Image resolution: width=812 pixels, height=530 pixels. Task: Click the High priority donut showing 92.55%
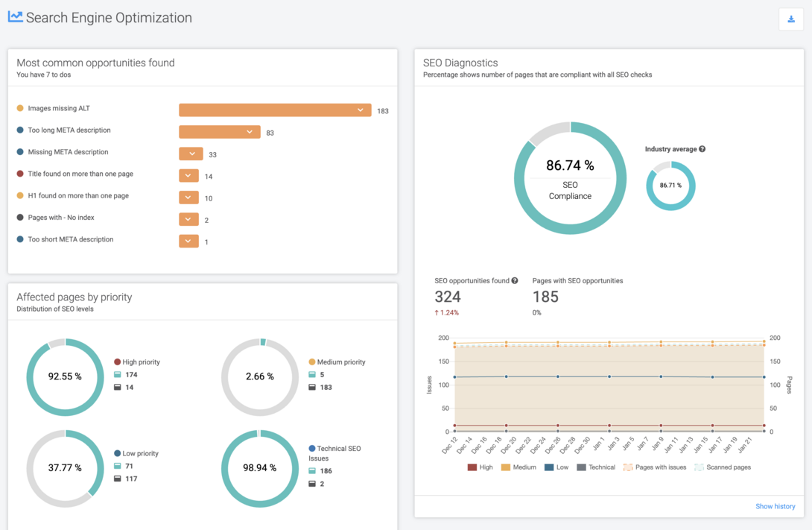coord(65,377)
